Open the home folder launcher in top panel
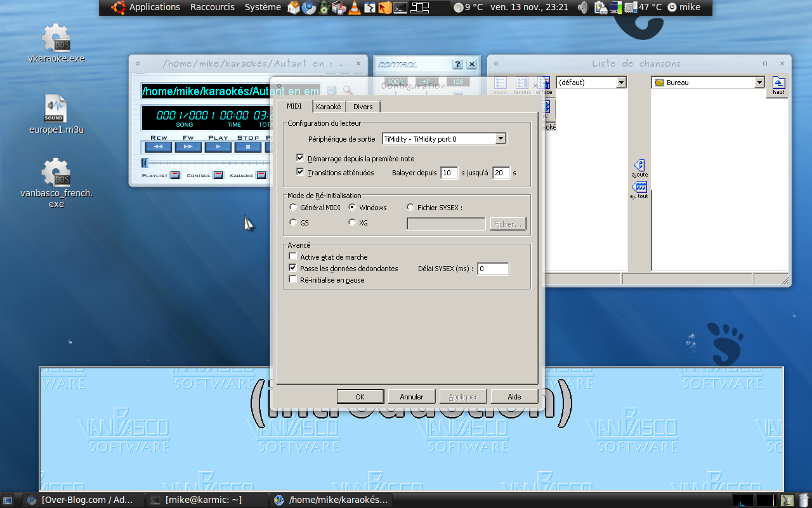Image resolution: width=812 pixels, height=508 pixels. tap(293, 8)
